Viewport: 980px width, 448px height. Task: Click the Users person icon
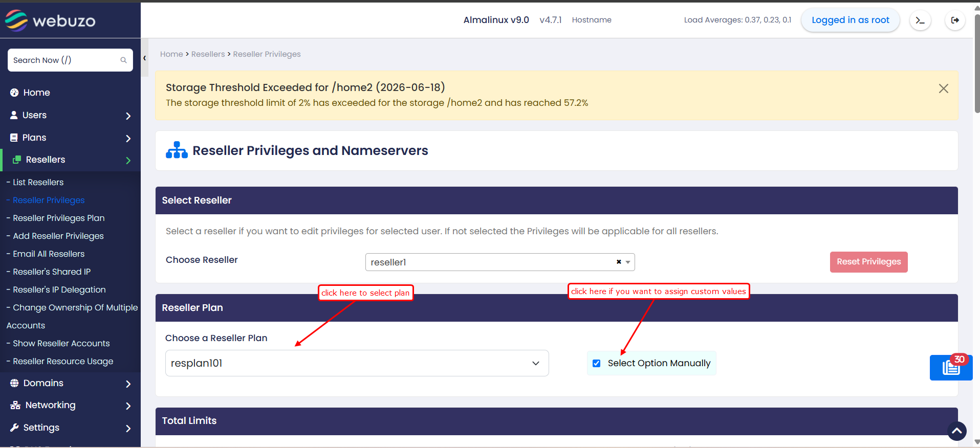tap(14, 115)
